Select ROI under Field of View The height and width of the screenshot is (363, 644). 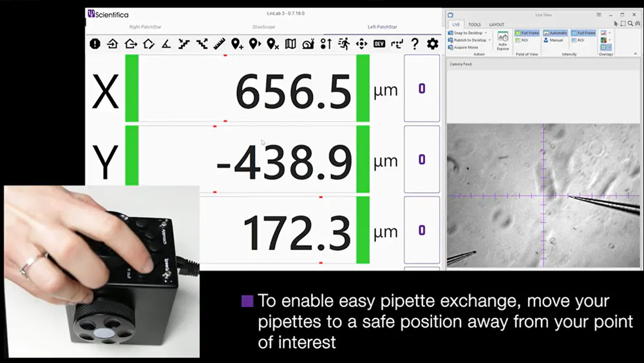(524, 40)
